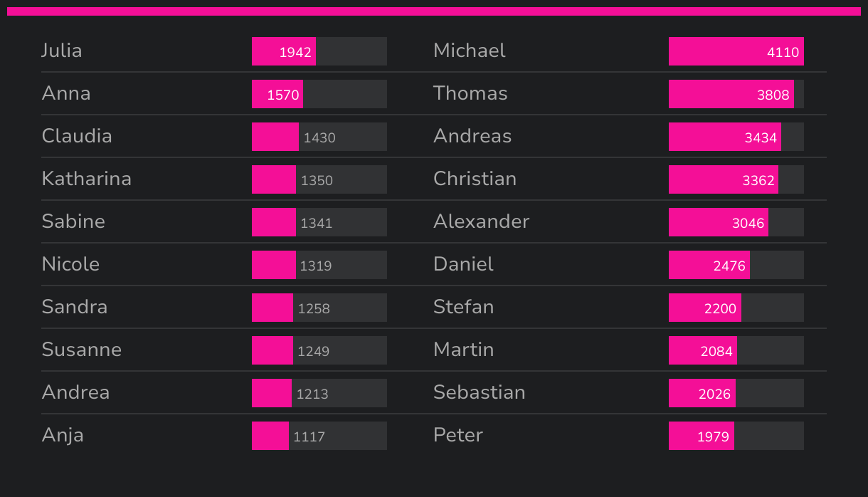This screenshot has width=868, height=497.
Task: Select the bar with value 3808
Action: click(731, 94)
